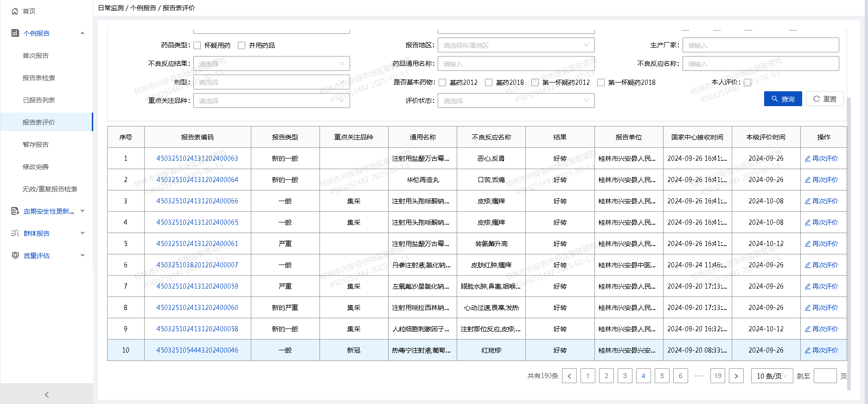Enable the 并用药品 checkbox
Viewport: 868px width, 404px height.
pyautogui.click(x=242, y=45)
